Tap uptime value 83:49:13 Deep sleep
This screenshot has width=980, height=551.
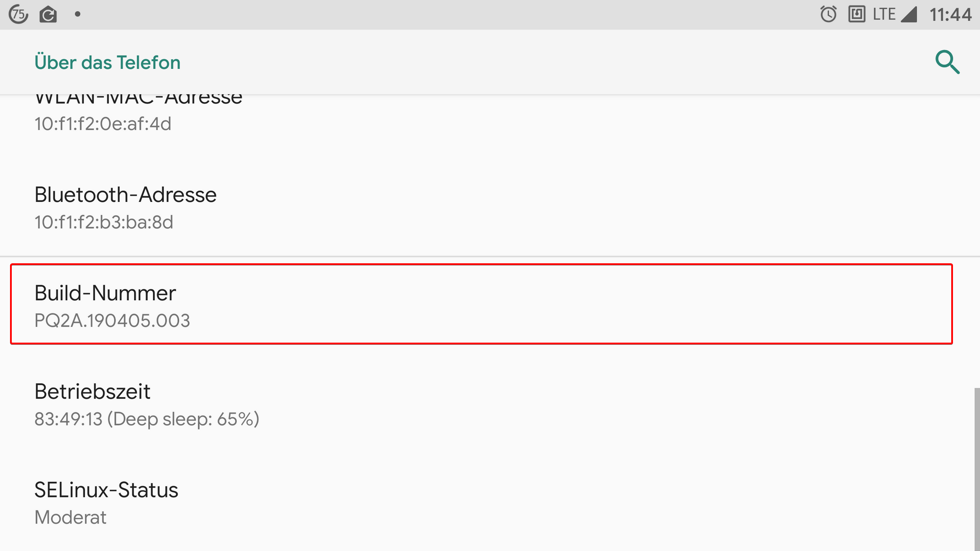tap(147, 419)
